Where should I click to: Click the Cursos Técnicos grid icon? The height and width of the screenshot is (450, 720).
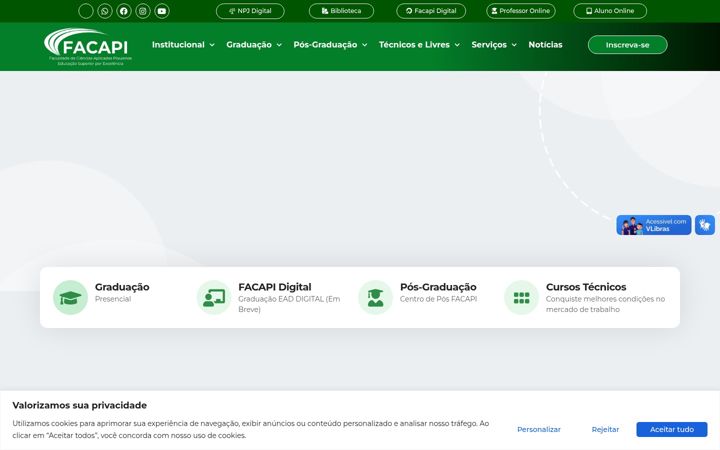pyautogui.click(x=522, y=298)
